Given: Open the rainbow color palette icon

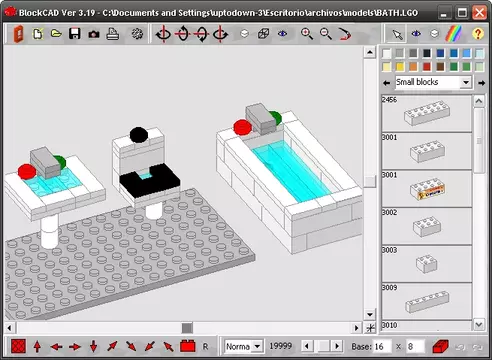Looking at the screenshot, I should (x=454, y=34).
